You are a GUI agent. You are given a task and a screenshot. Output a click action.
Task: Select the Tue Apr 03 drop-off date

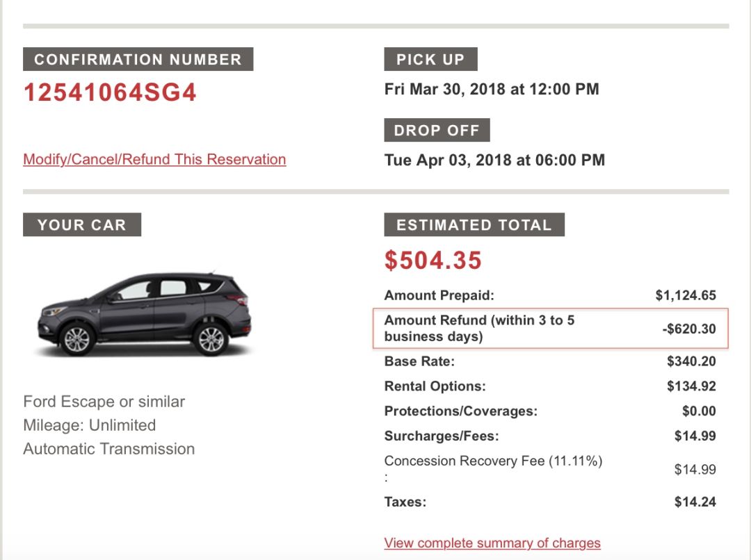point(494,160)
